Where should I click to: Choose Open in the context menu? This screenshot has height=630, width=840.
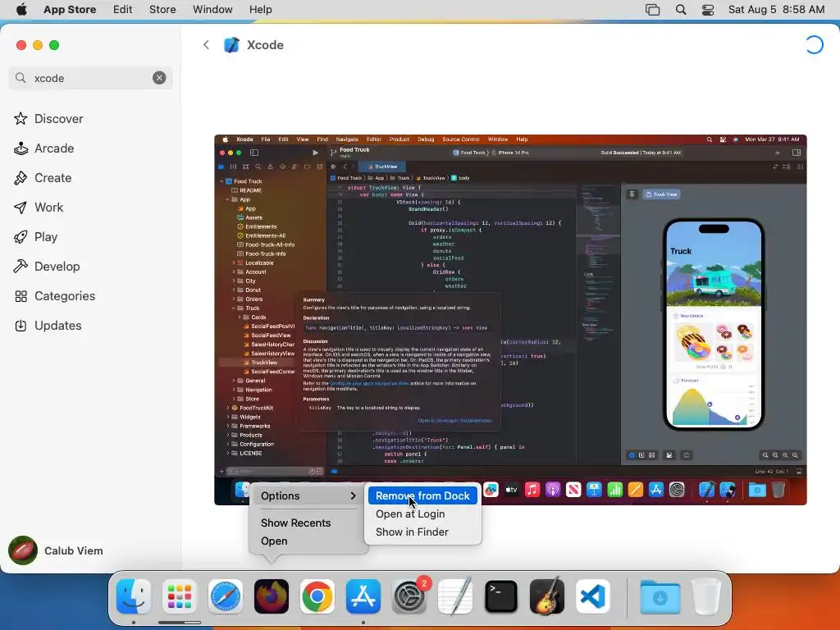click(x=274, y=541)
